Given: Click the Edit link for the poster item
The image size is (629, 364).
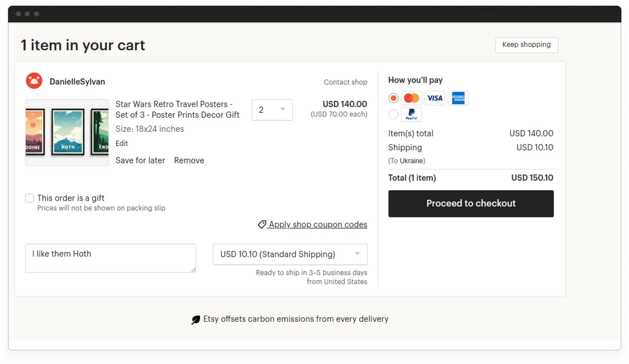Looking at the screenshot, I should pos(122,143).
